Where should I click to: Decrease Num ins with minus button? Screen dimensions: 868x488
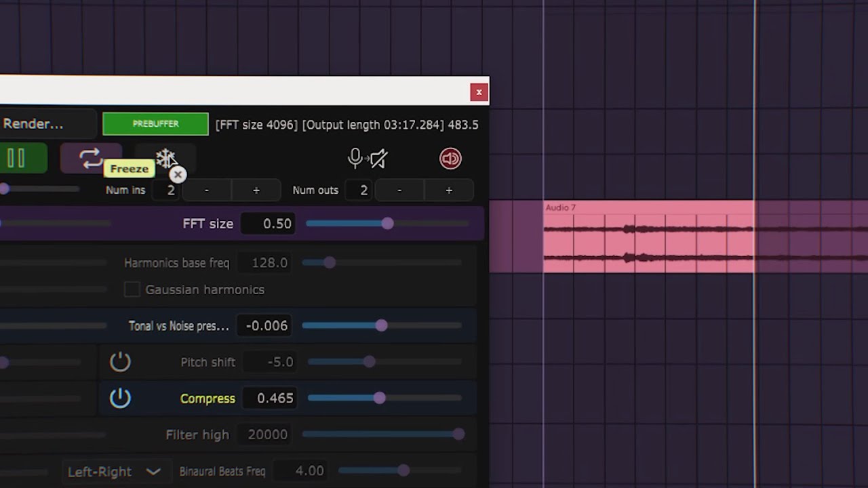[x=207, y=190]
